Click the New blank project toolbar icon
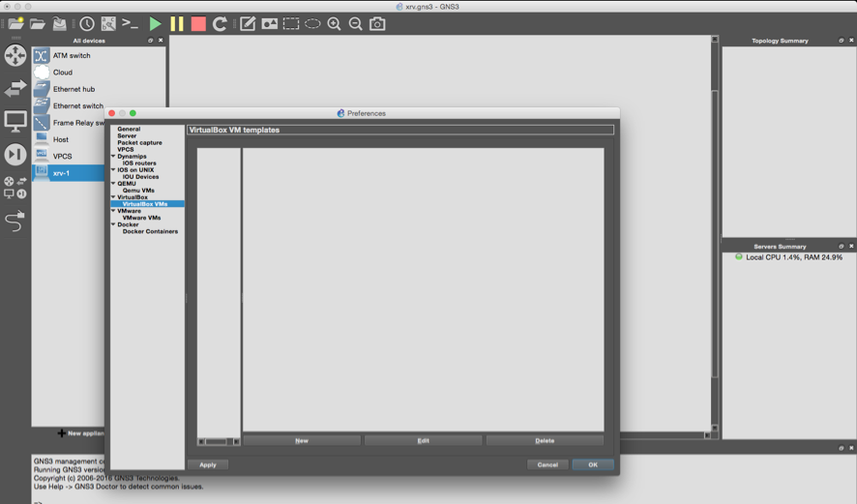 click(x=15, y=23)
